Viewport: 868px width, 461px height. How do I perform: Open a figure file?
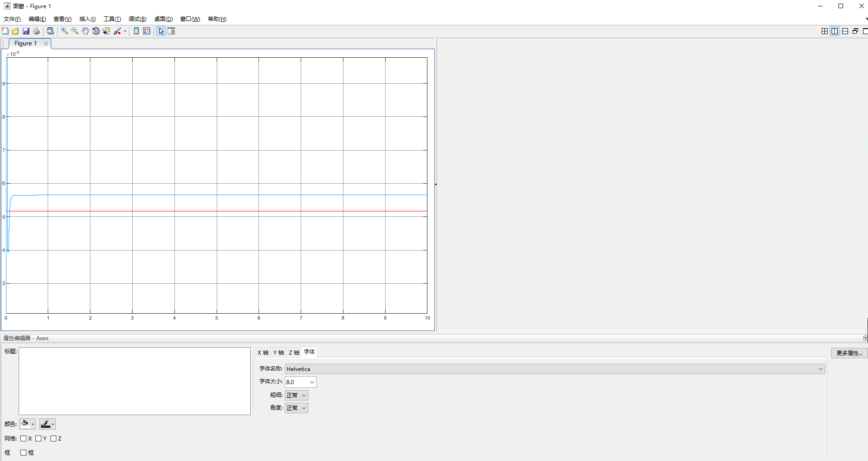pyautogui.click(x=15, y=31)
